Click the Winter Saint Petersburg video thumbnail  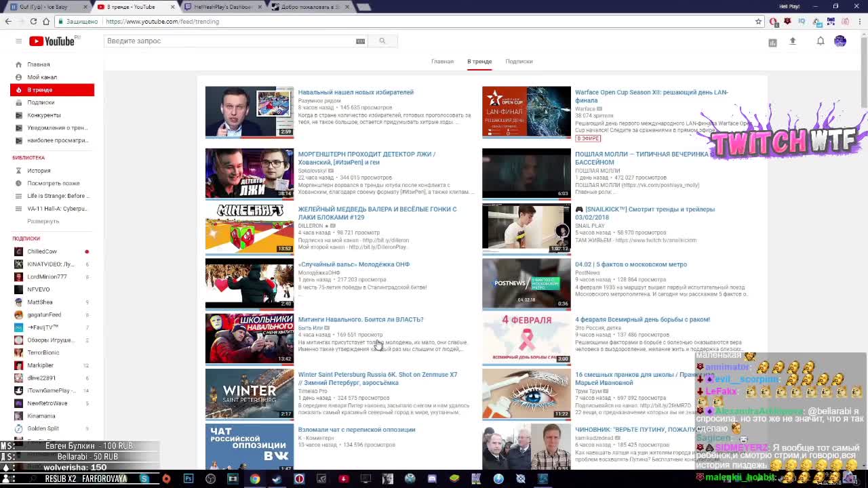click(250, 394)
